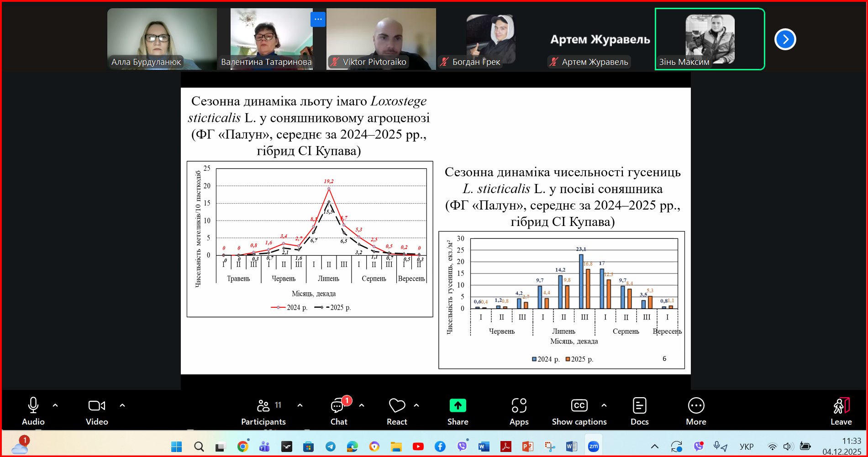The image size is (868, 457).
Task: Show next participants with the blue arrow
Action: [x=785, y=39]
